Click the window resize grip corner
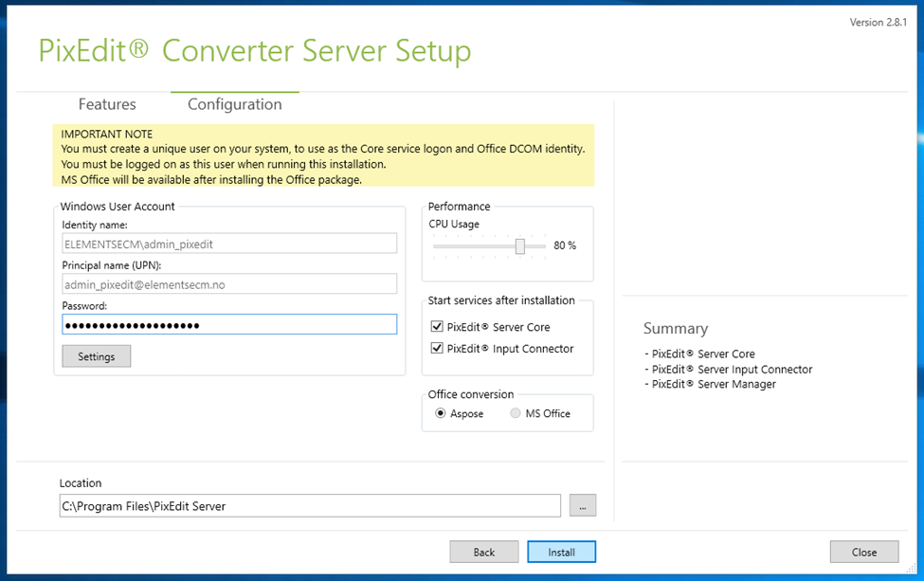 tap(911, 568)
